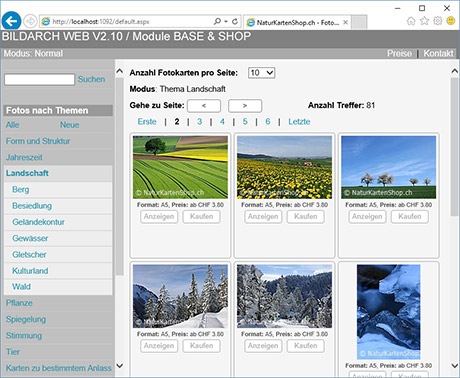Select Neue in Fotos nach Themen
The width and height of the screenshot is (460, 378).
click(x=69, y=125)
